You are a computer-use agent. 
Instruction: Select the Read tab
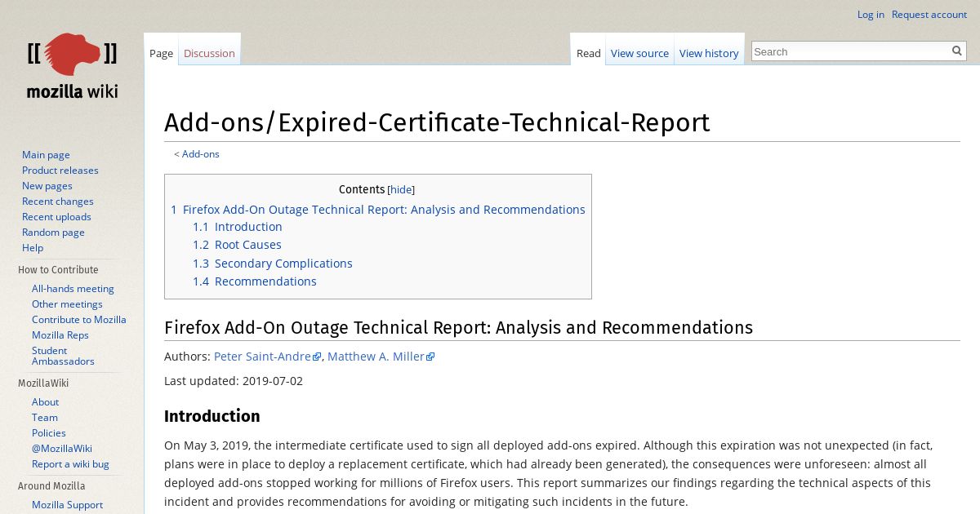pos(588,53)
